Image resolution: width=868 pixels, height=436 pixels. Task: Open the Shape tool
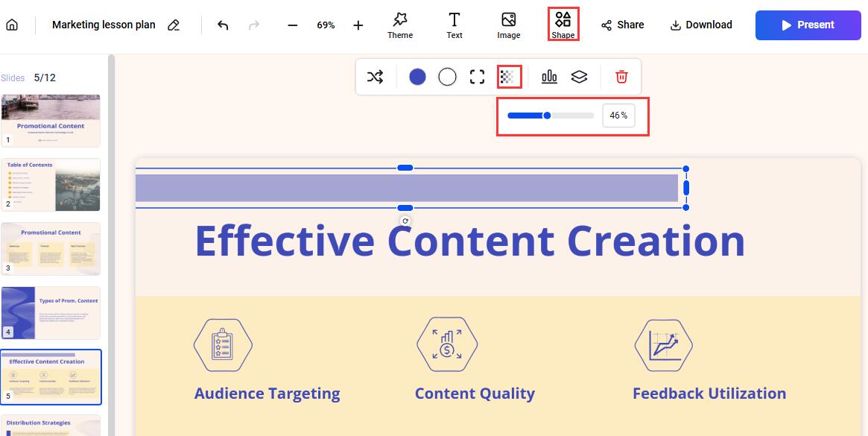pyautogui.click(x=563, y=25)
